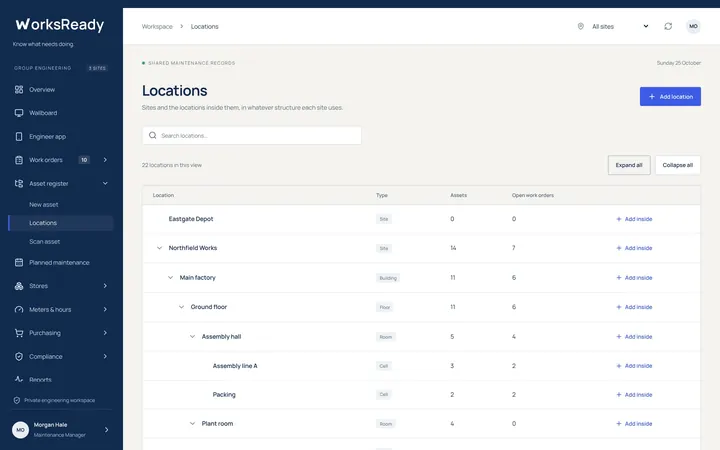Click the WorksReady logo
This screenshot has width=720, height=450.
[x=60, y=24]
